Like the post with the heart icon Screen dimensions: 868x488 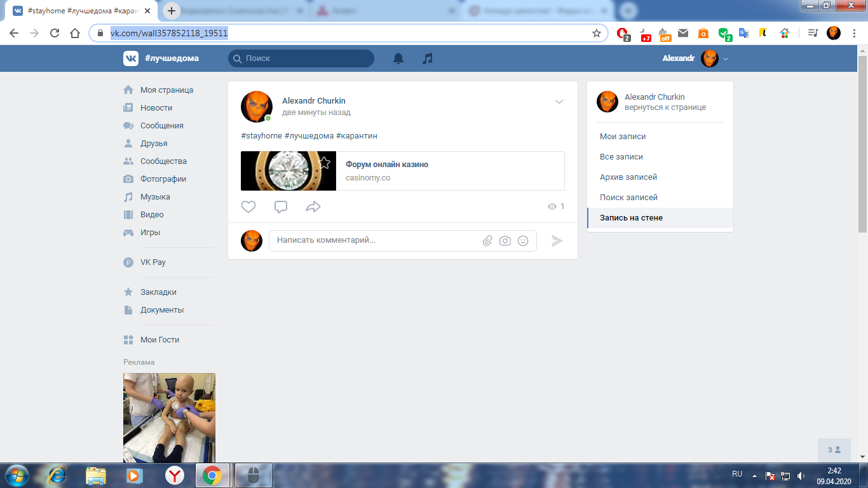(x=248, y=207)
